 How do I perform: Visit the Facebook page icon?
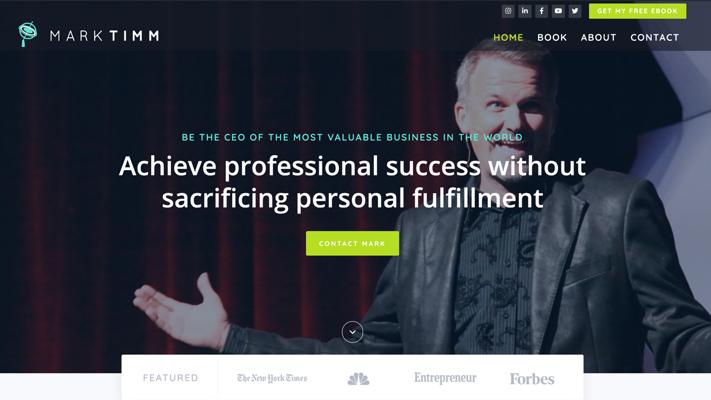[x=541, y=11]
